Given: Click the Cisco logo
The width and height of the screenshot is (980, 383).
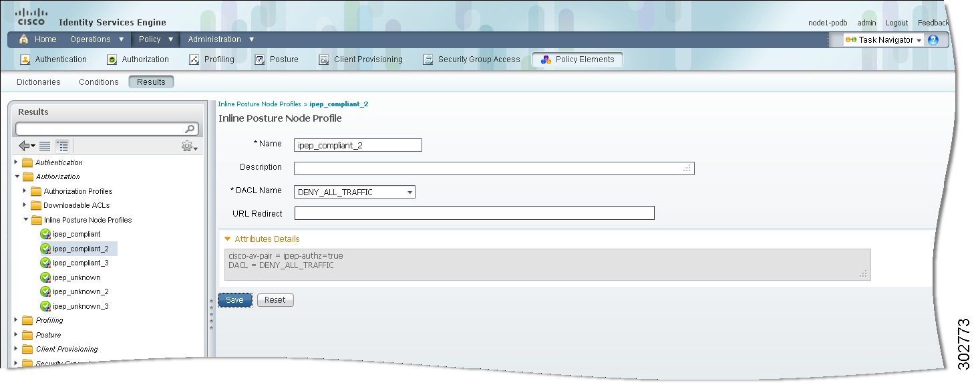Looking at the screenshot, I should coord(31,16).
